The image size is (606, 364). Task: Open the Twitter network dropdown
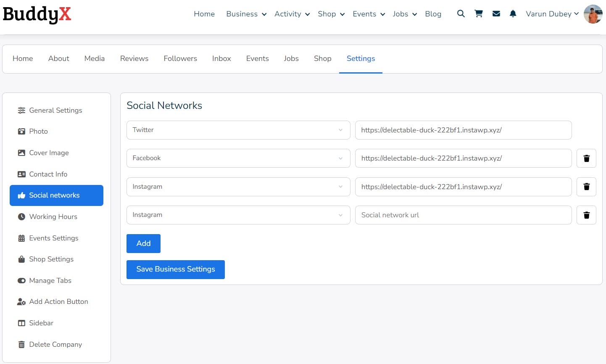(238, 130)
